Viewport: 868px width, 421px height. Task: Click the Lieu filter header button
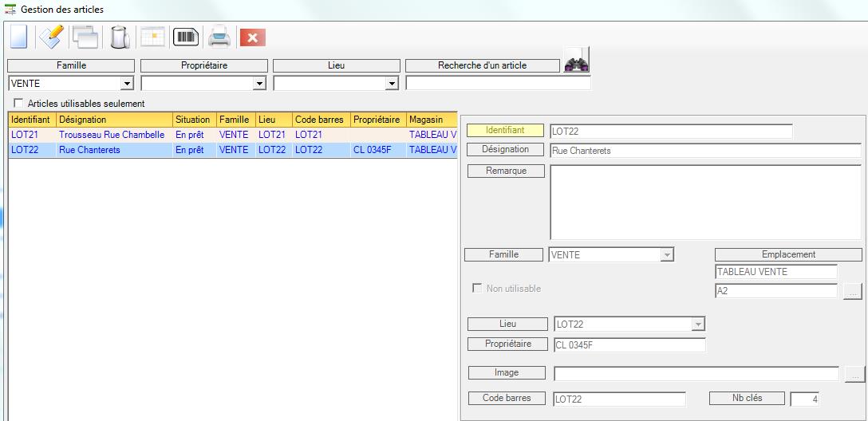point(336,65)
